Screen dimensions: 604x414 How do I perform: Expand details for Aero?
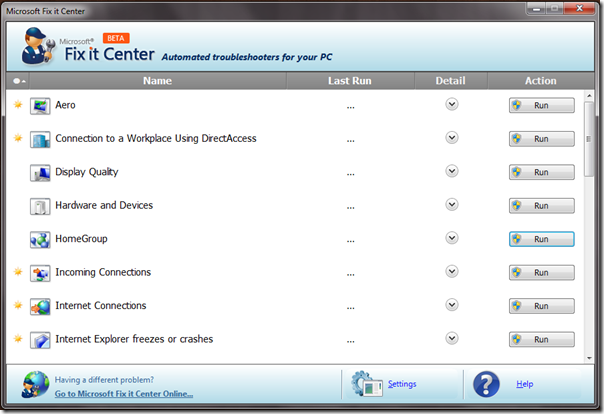click(x=452, y=104)
